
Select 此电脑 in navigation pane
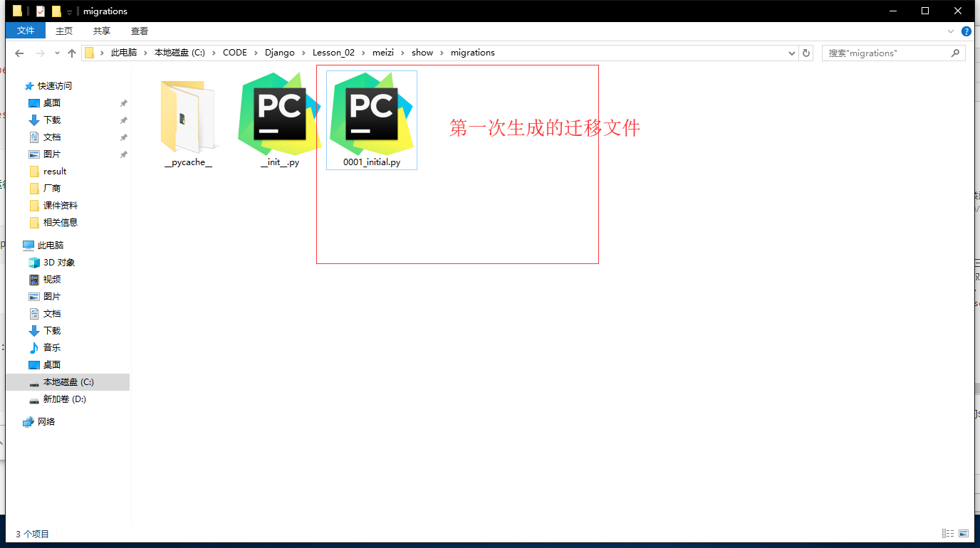tap(51, 245)
